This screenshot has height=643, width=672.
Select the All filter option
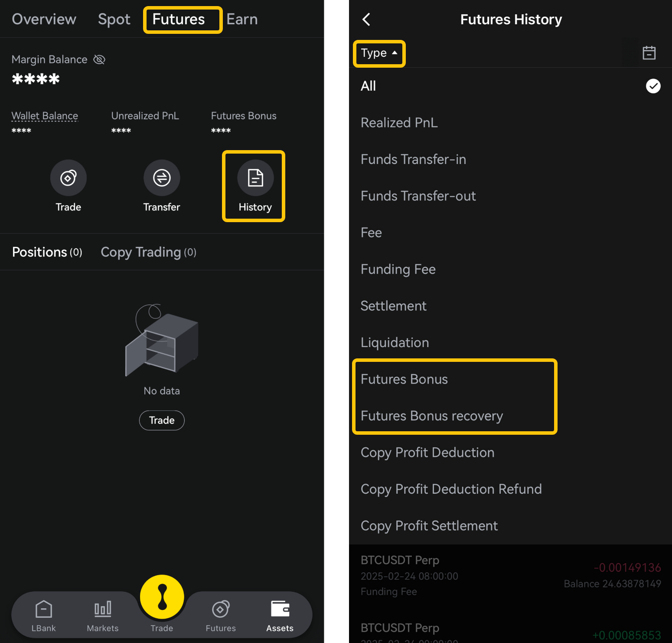tap(369, 86)
